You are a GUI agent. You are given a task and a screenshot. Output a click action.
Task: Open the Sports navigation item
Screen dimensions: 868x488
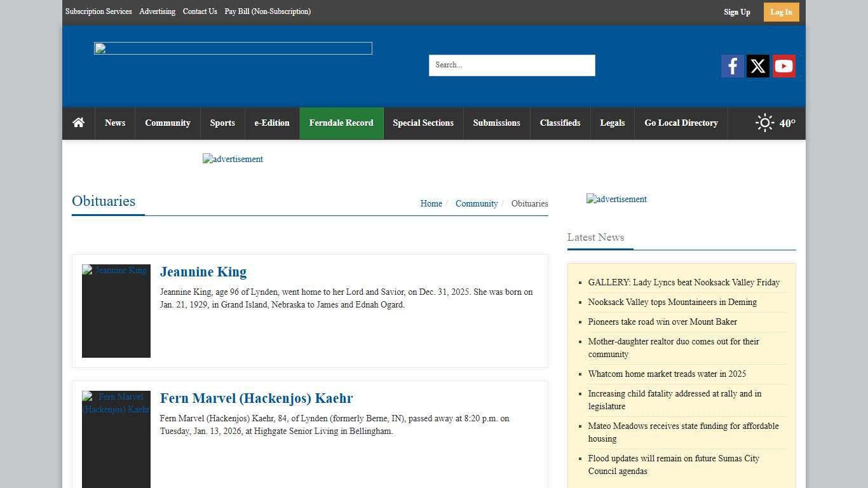(x=222, y=123)
